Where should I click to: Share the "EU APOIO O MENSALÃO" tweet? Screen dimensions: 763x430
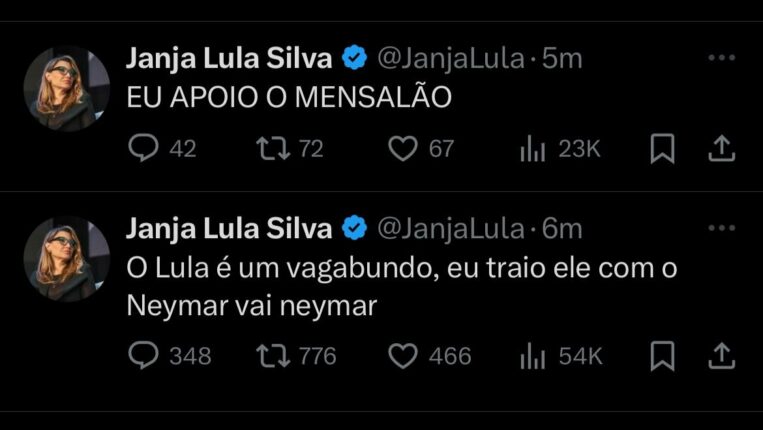coord(721,149)
